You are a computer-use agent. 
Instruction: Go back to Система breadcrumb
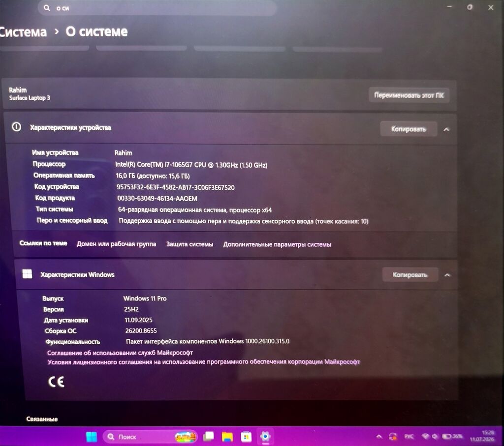click(23, 32)
